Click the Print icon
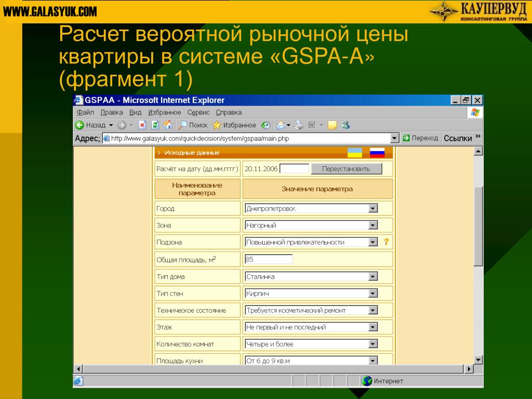Viewport: 532px width, 399px height. [299, 125]
